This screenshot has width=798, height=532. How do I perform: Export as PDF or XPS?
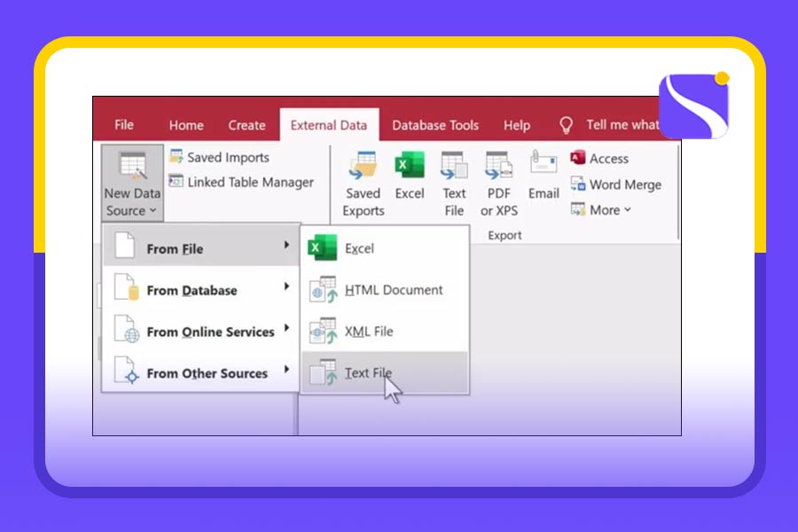pos(498,184)
